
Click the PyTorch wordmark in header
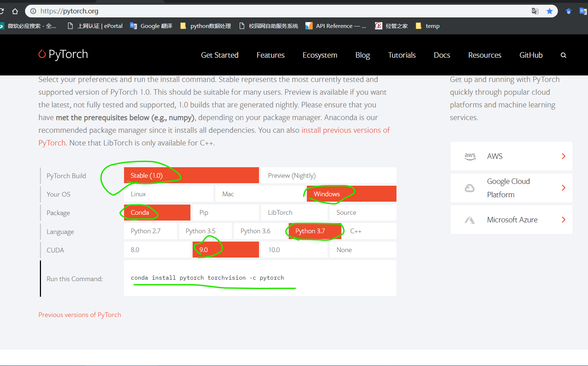click(x=68, y=54)
